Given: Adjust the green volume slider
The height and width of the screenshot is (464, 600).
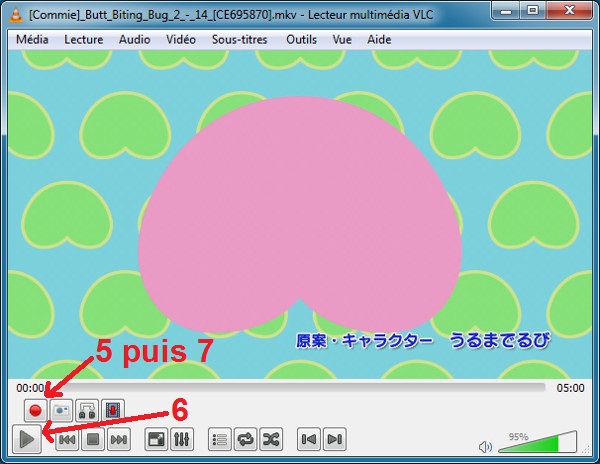Looking at the screenshot, I should [x=538, y=443].
